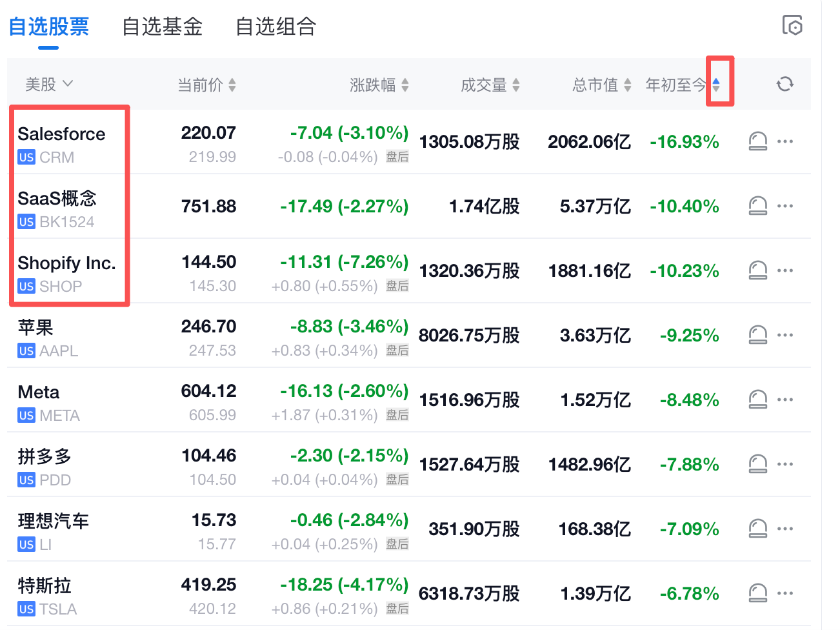Screen dimensions: 840x630
Task: Switch to the 自选组合 tab
Action: click(x=276, y=26)
